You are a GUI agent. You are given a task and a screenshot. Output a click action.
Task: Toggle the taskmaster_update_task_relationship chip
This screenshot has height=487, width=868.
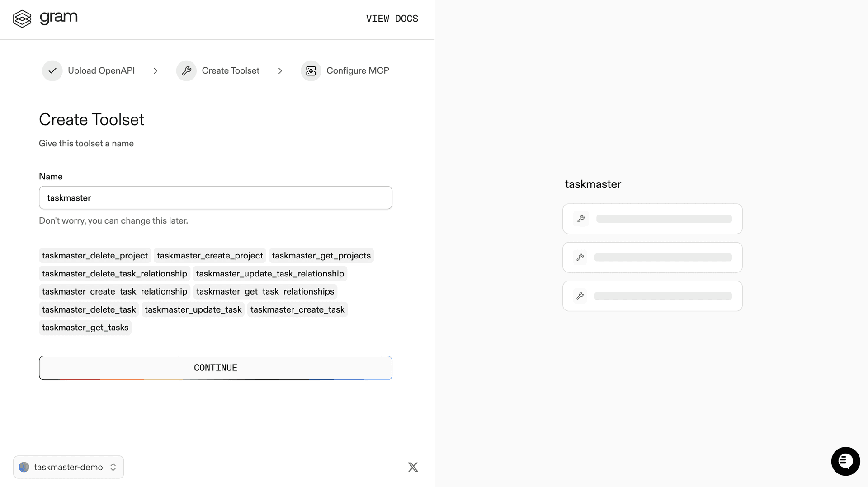click(270, 273)
